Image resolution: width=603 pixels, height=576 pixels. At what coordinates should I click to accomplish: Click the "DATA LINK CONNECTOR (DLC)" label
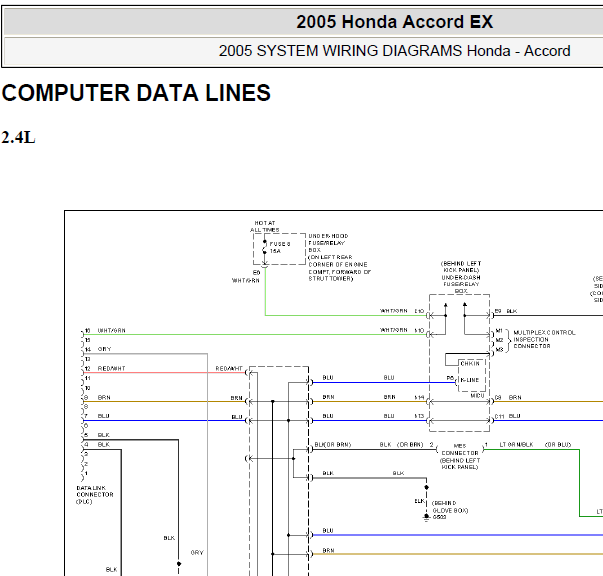[x=95, y=494]
